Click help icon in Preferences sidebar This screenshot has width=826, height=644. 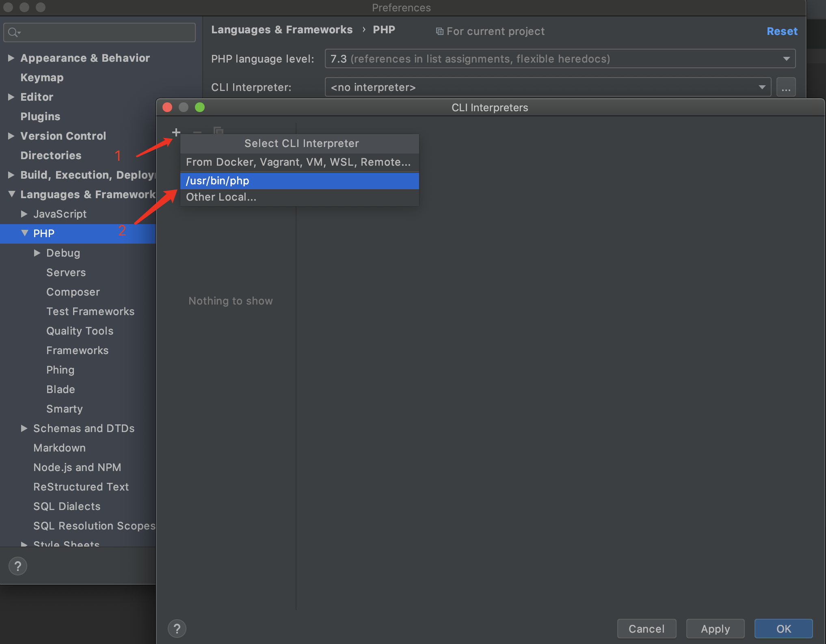click(18, 566)
